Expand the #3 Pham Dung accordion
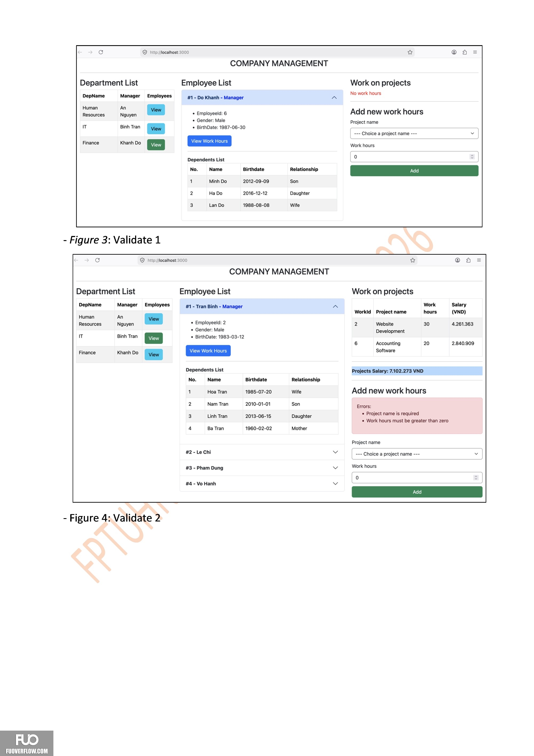 point(262,468)
